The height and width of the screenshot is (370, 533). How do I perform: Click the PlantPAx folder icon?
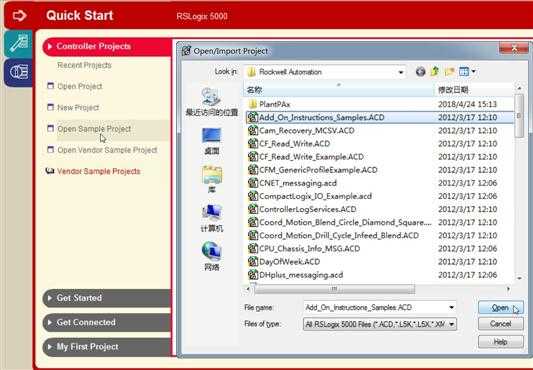click(252, 104)
